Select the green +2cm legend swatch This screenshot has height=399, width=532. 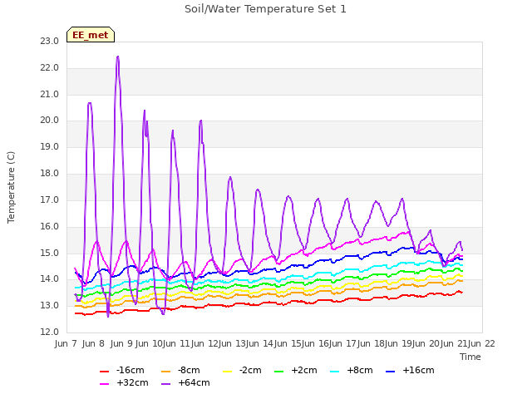[279, 372]
